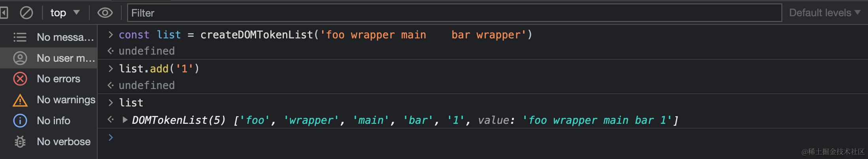Click the user messages person icon

pyautogui.click(x=20, y=58)
